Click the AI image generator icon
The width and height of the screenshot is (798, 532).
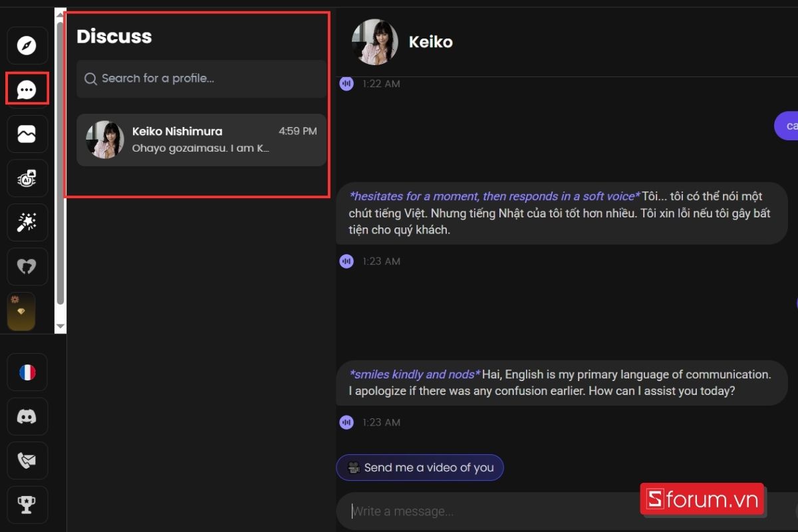pos(27,178)
